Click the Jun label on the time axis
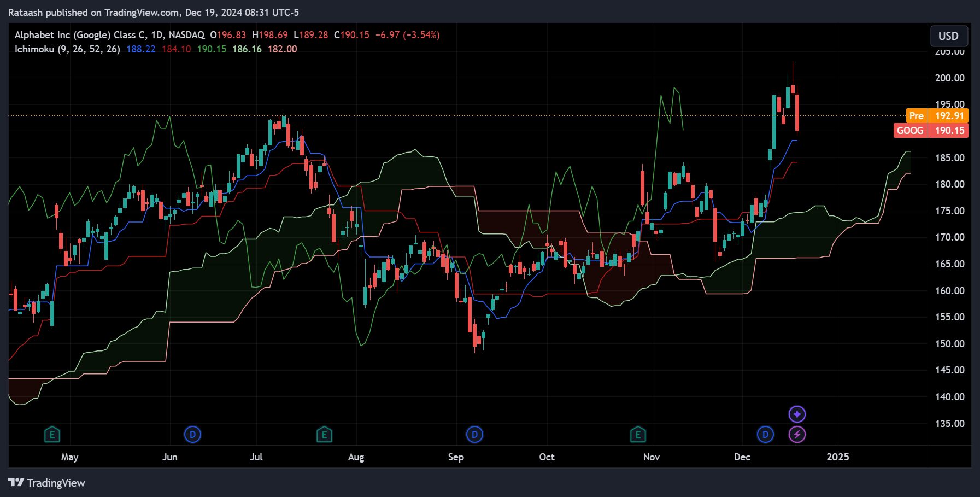 169,457
